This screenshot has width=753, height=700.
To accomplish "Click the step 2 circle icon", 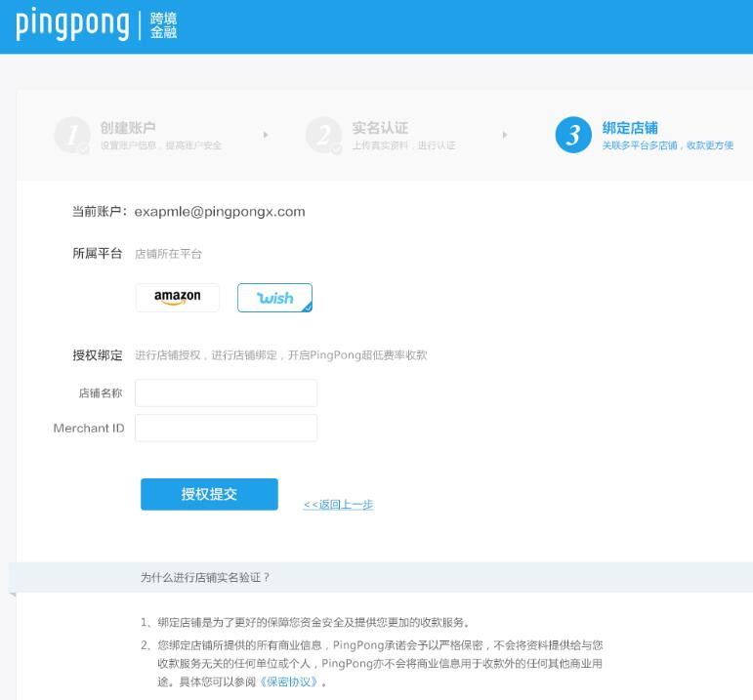I will click(x=324, y=135).
